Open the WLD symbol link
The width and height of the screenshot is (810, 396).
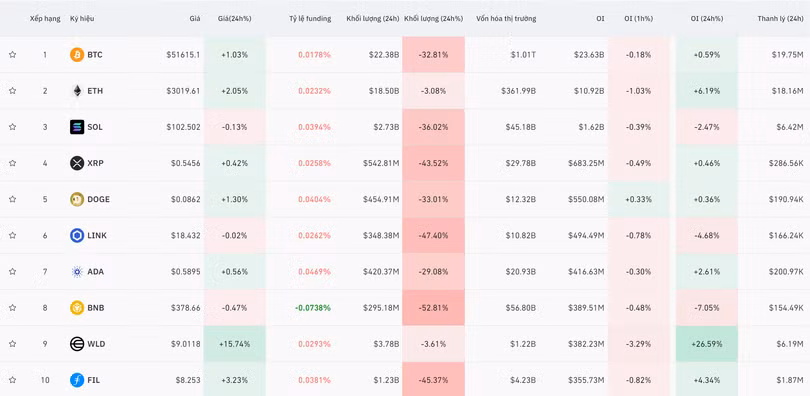click(96, 344)
